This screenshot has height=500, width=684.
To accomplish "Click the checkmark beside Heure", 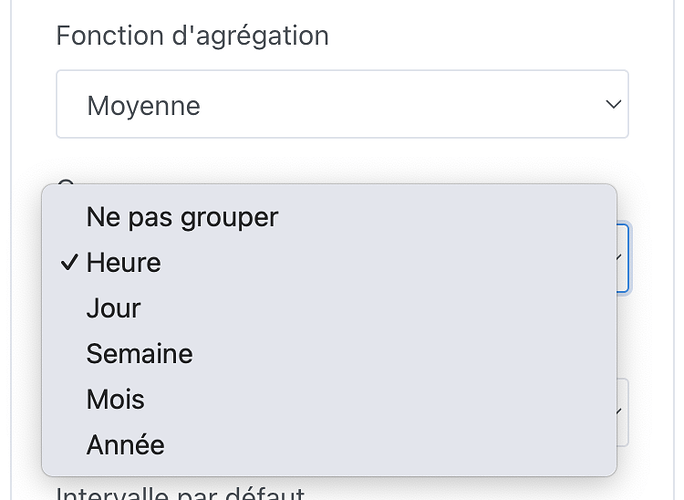I will coord(69,263).
